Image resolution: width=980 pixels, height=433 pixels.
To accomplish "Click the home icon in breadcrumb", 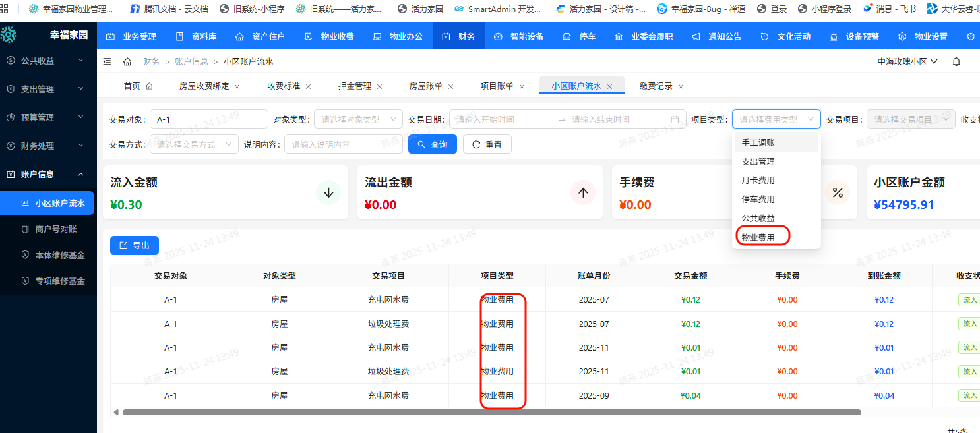I will pyautogui.click(x=127, y=61).
